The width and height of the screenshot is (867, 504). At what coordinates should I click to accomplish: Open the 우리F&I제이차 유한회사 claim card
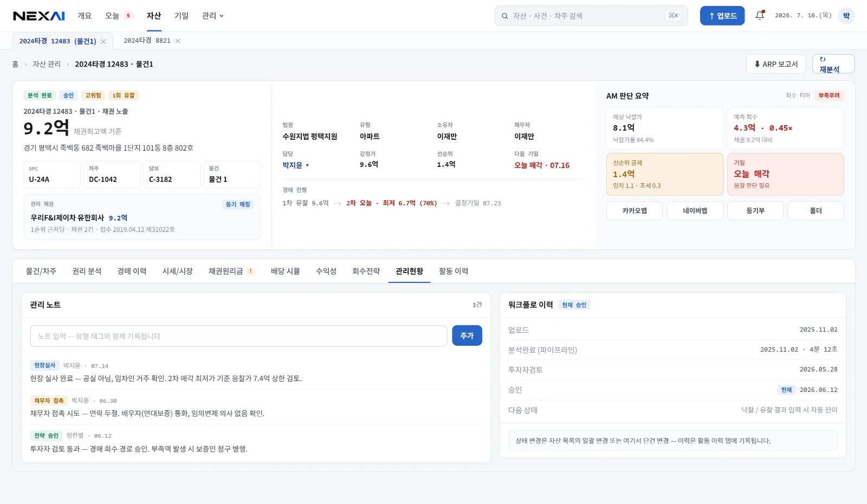pos(142,217)
